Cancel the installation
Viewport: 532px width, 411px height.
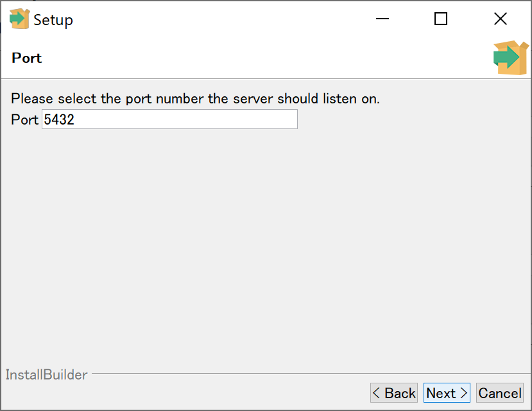pos(500,393)
